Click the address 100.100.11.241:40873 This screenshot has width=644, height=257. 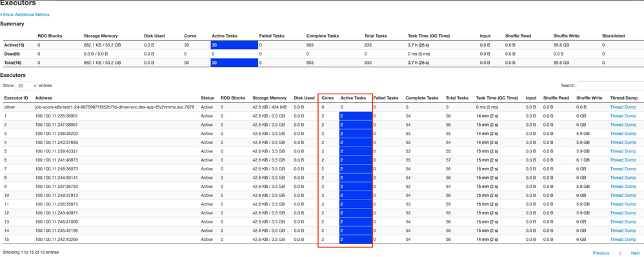click(x=56, y=160)
